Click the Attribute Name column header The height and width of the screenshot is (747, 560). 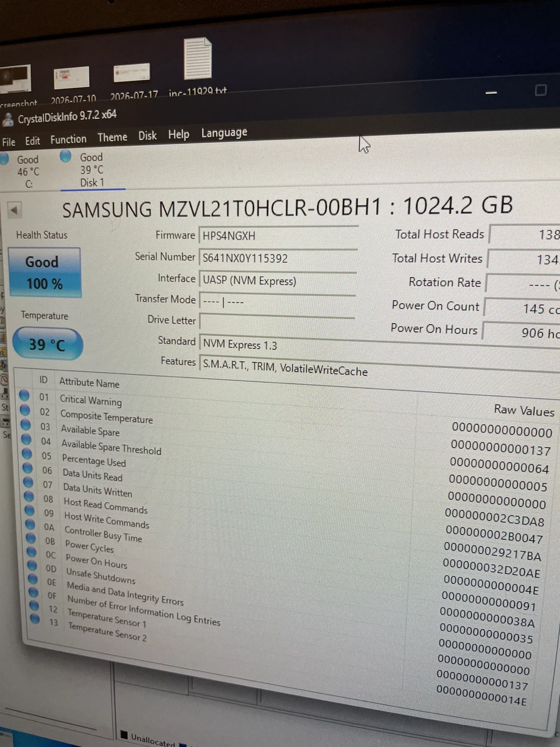tap(89, 383)
